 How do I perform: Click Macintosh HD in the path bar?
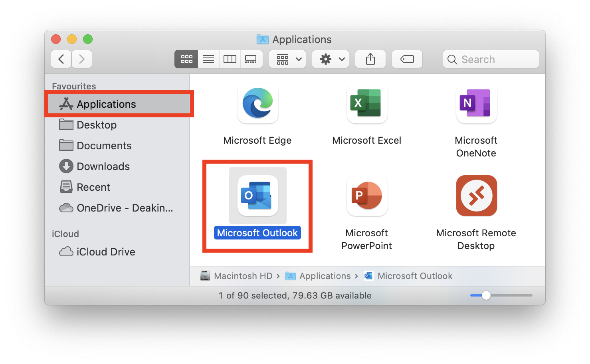tap(243, 276)
